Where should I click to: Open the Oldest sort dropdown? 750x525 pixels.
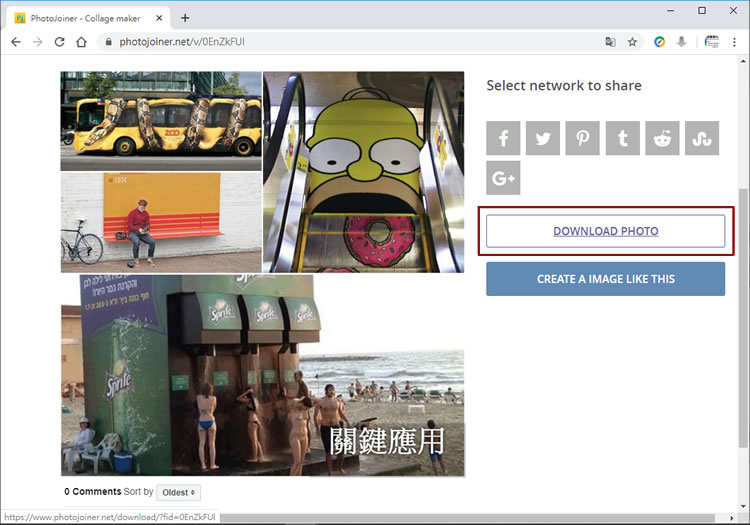178,492
